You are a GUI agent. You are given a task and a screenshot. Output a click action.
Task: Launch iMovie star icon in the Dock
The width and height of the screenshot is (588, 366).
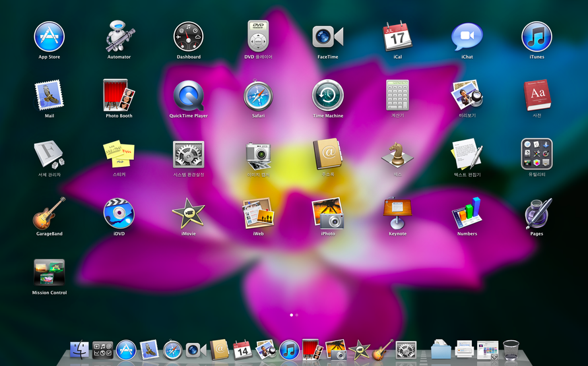(359, 350)
